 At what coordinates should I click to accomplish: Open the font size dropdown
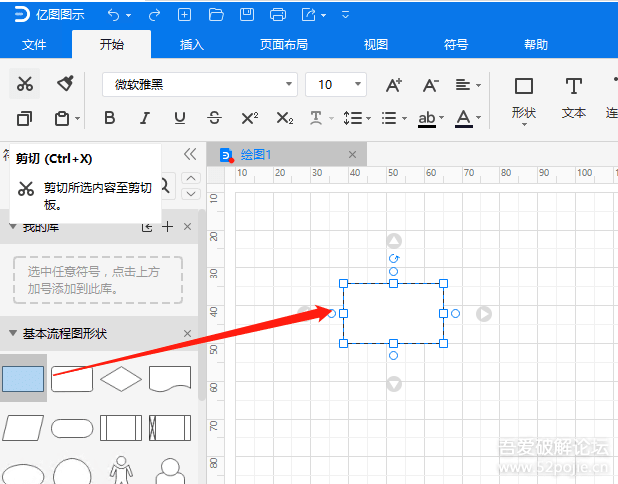[336, 85]
